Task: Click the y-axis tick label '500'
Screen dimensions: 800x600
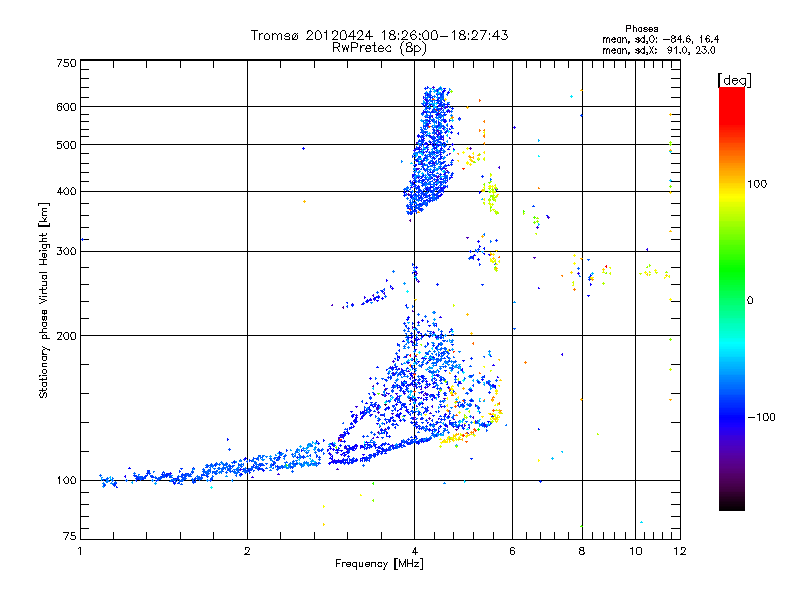Action: pos(66,145)
